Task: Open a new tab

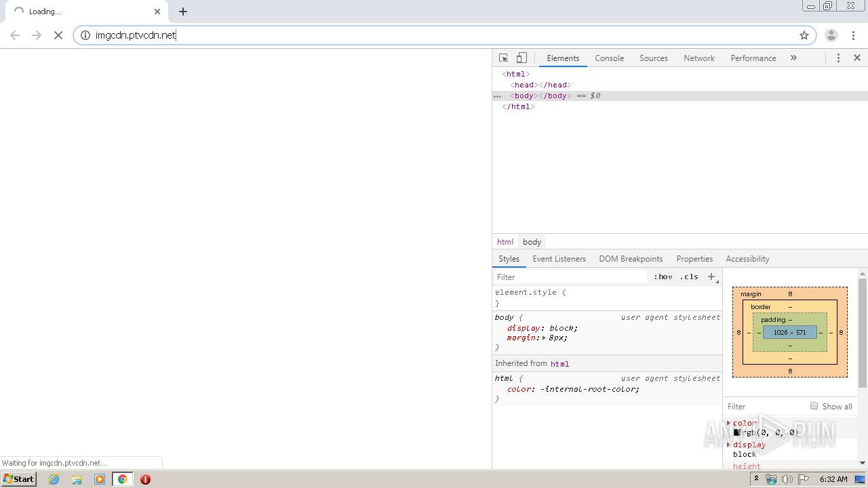Action: (x=183, y=12)
